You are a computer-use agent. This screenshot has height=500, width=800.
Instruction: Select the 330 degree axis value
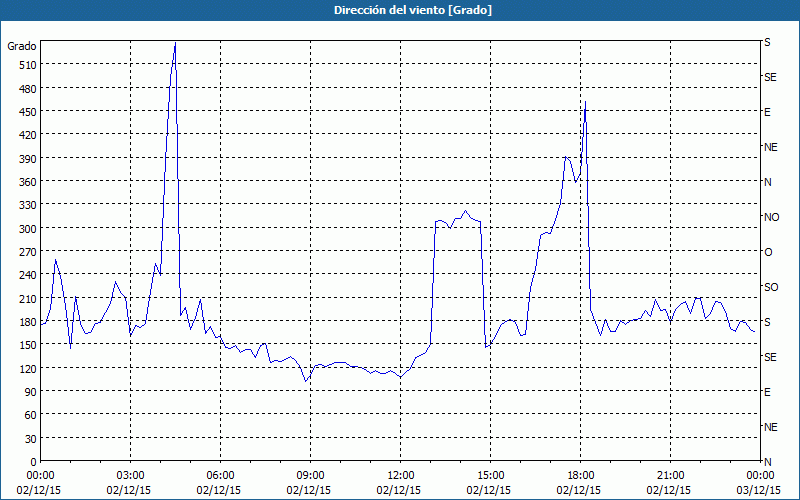point(28,205)
